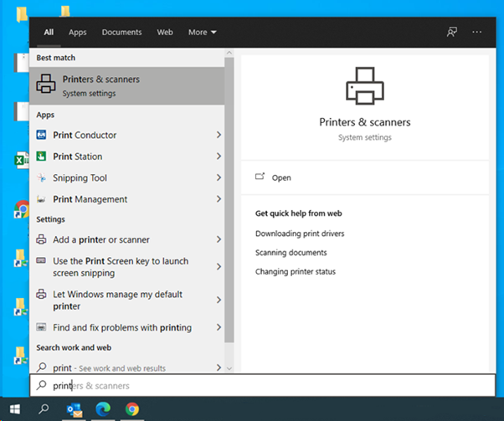Select Find and fix problems with printing
This screenshot has width=504, height=421.
coord(127,327)
